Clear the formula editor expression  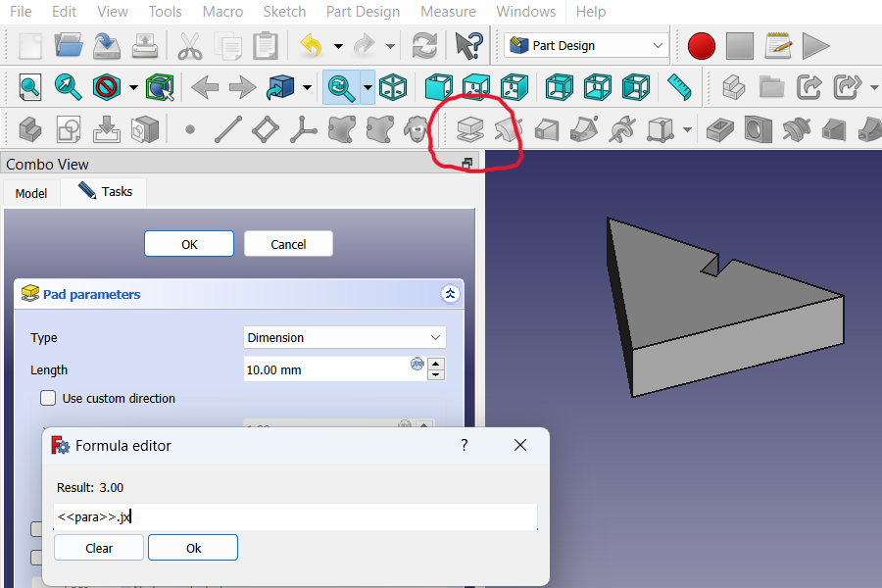(98, 547)
